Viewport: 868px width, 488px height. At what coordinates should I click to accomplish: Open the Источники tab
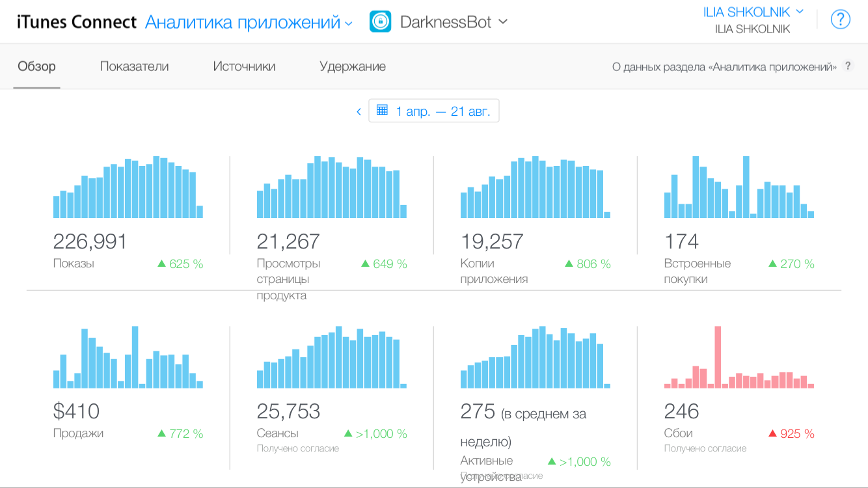point(244,66)
